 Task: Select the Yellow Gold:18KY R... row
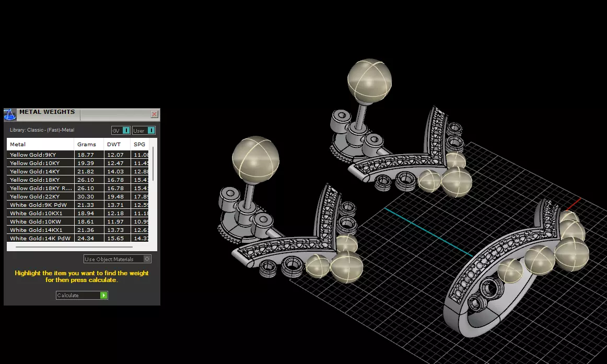click(x=77, y=188)
